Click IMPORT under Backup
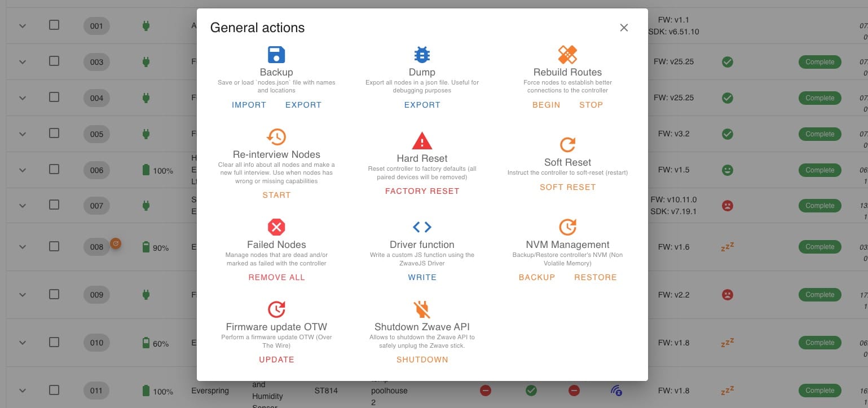The image size is (868, 408). click(249, 105)
